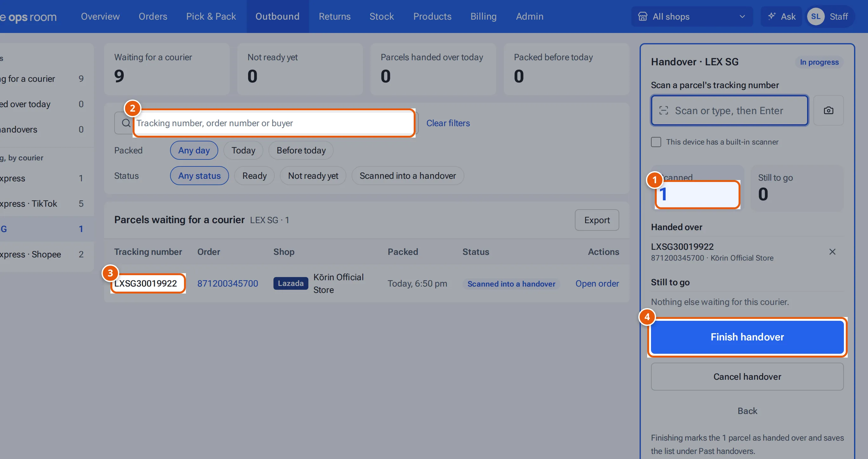Click the camera scan icon button
Screen dimensions: 868x459
click(x=828, y=110)
